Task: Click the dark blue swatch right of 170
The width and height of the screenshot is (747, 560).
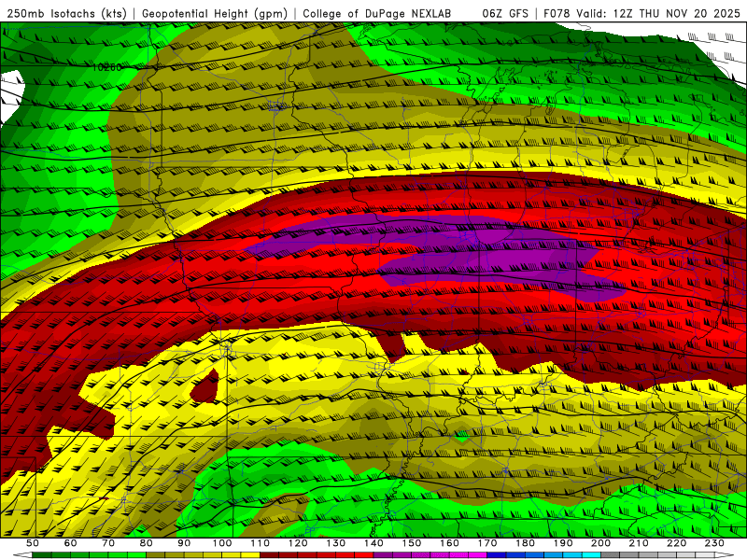Action: 497,554
